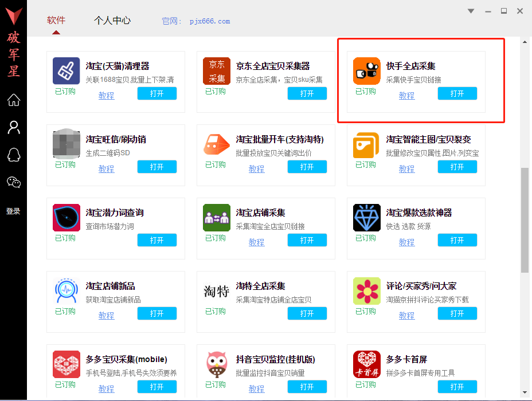Switch to the 软件 tab
532x401 pixels.
point(56,21)
